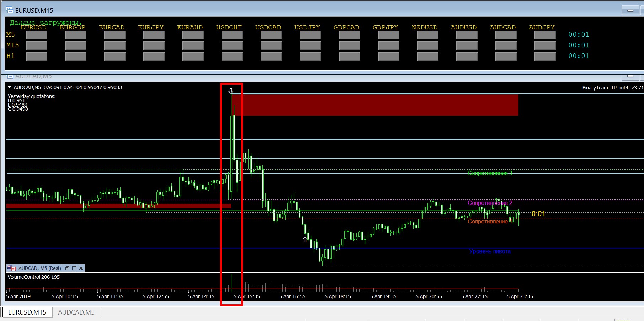This screenshot has height=321, width=644.
Task: Click the EURJPY H1 dashboard button
Action: tap(154, 56)
